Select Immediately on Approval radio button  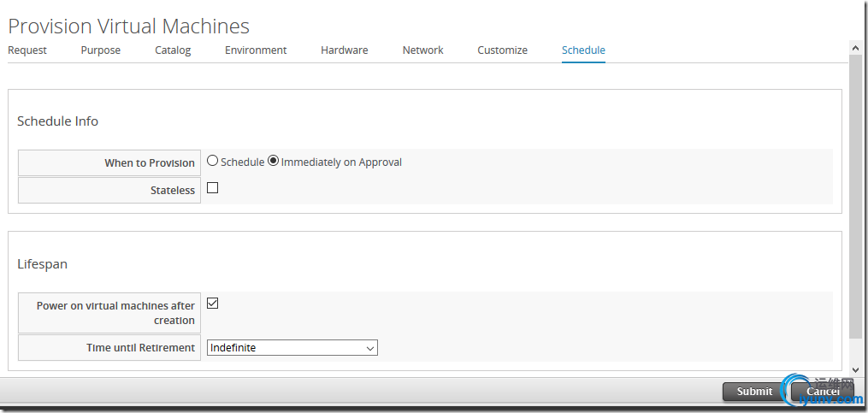point(273,161)
